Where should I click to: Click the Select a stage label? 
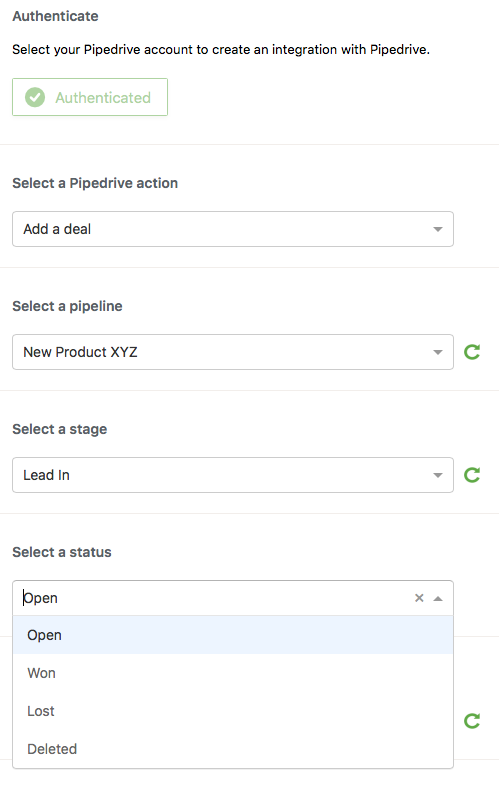(60, 429)
